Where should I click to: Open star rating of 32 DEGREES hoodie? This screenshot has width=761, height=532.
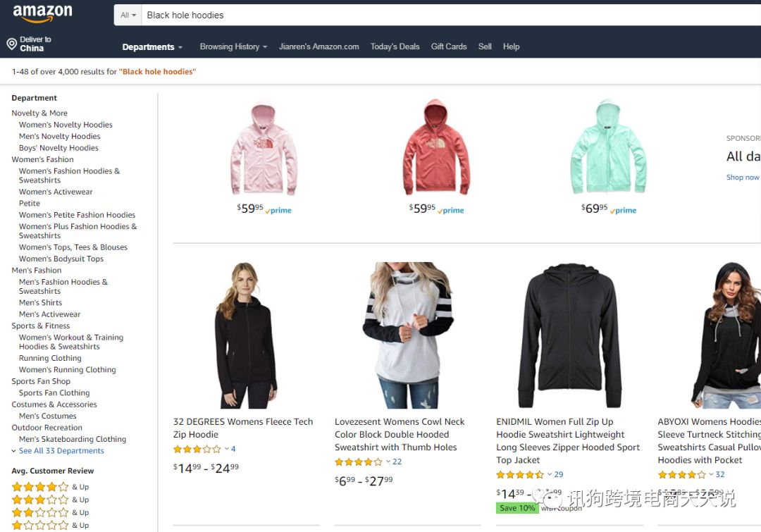click(x=197, y=449)
